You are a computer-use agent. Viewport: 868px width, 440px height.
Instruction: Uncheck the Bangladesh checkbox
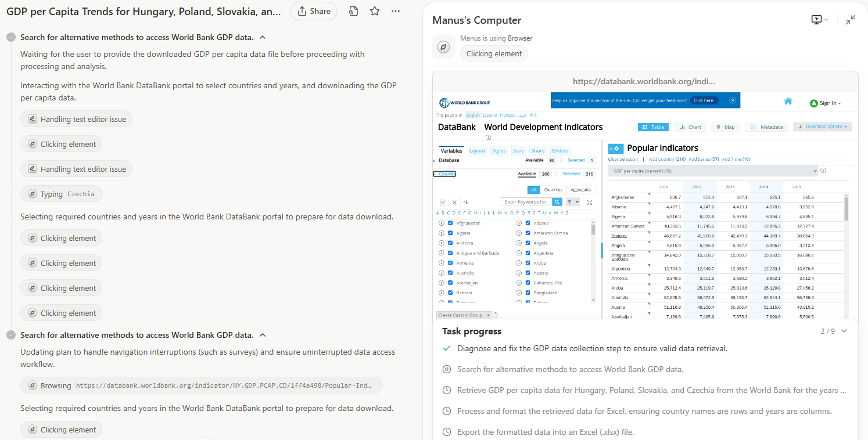point(528,293)
